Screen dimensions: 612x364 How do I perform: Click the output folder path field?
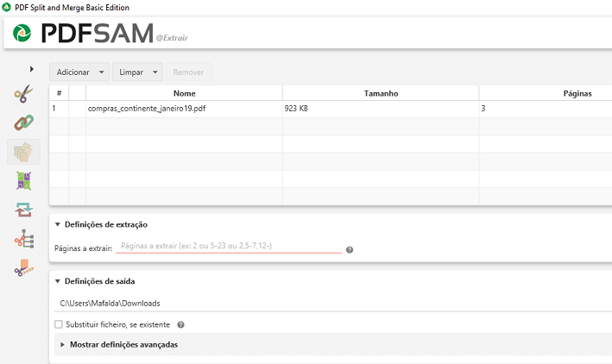click(x=333, y=303)
